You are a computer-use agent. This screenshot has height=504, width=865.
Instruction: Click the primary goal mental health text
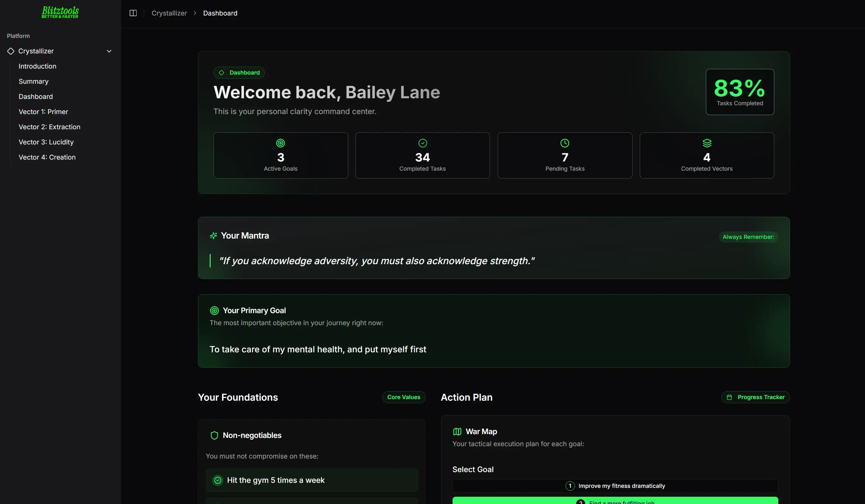(x=318, y=349)
